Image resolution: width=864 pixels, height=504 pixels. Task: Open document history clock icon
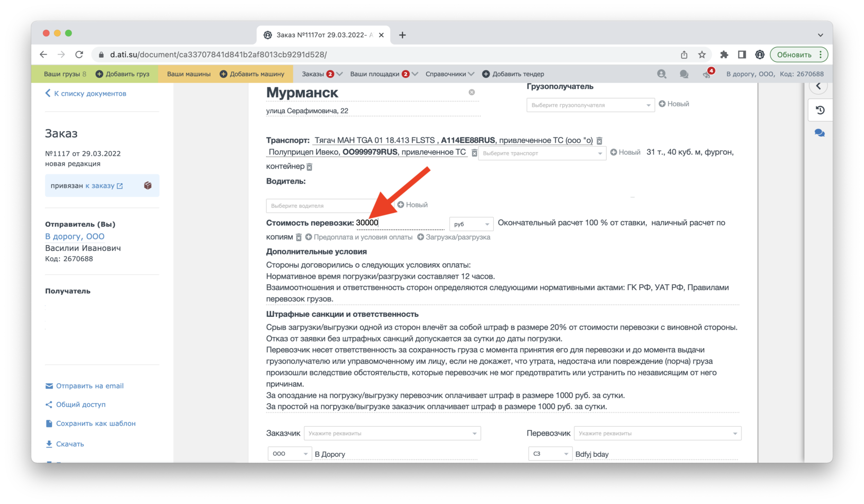(820, 110)
